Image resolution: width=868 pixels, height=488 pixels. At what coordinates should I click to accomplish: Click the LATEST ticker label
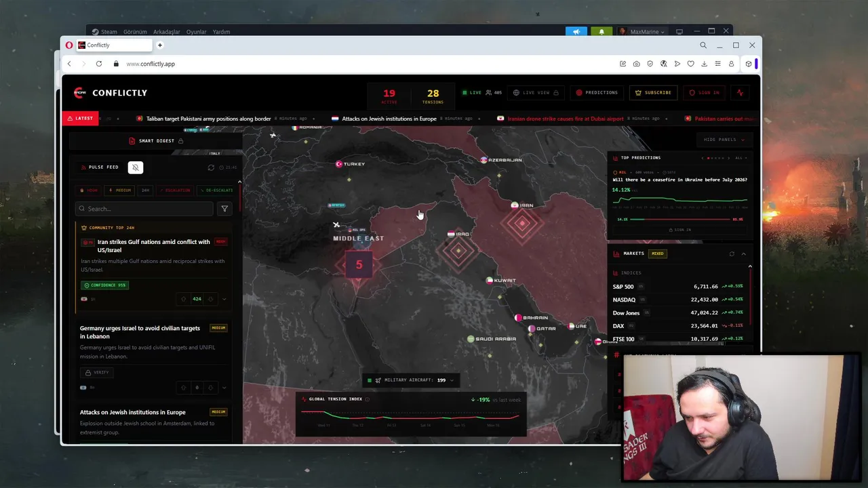81,119
